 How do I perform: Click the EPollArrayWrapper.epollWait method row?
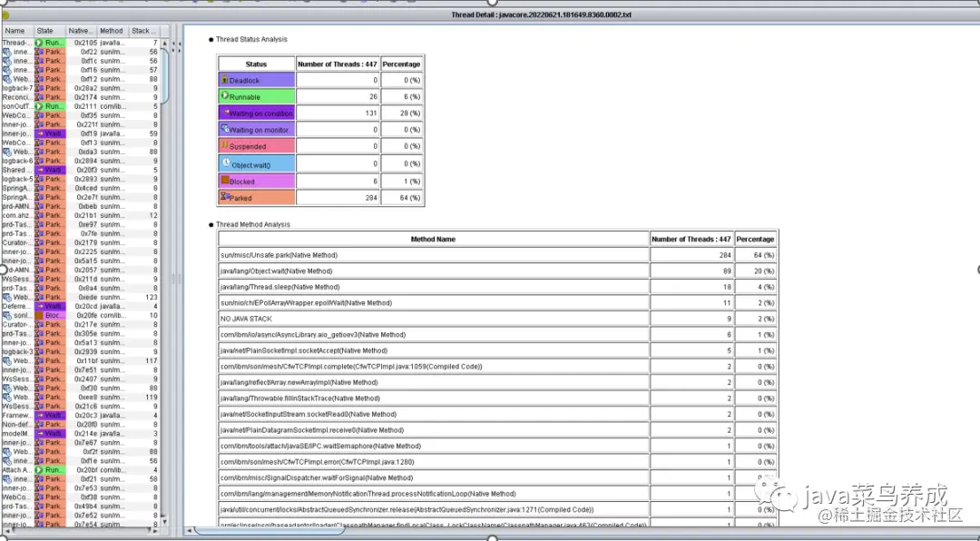click(497, 302)
